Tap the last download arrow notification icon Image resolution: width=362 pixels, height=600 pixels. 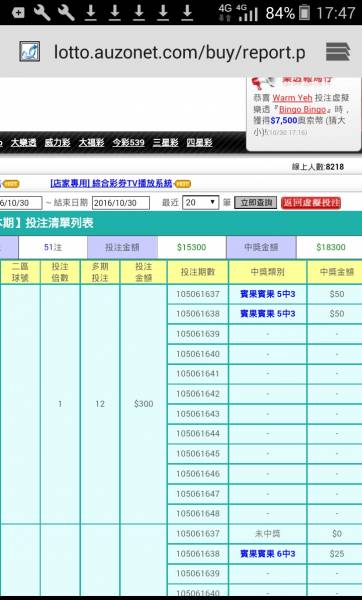click(x=187, y=12)
